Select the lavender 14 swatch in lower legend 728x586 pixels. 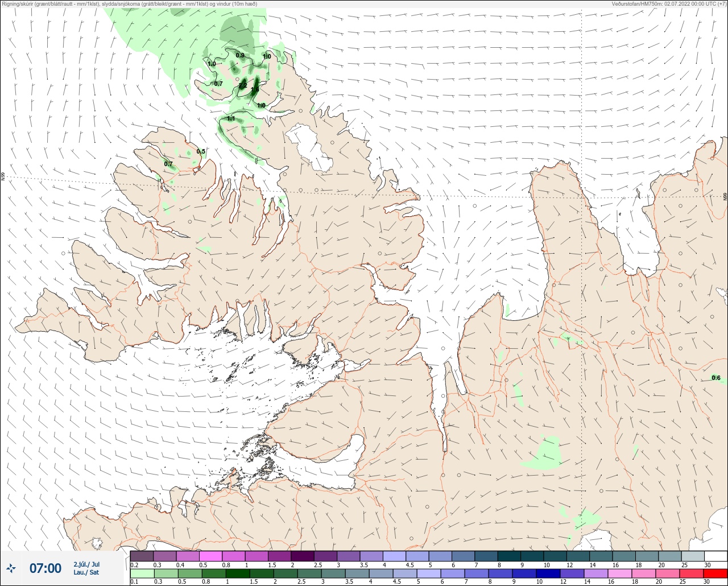point(595,573)
